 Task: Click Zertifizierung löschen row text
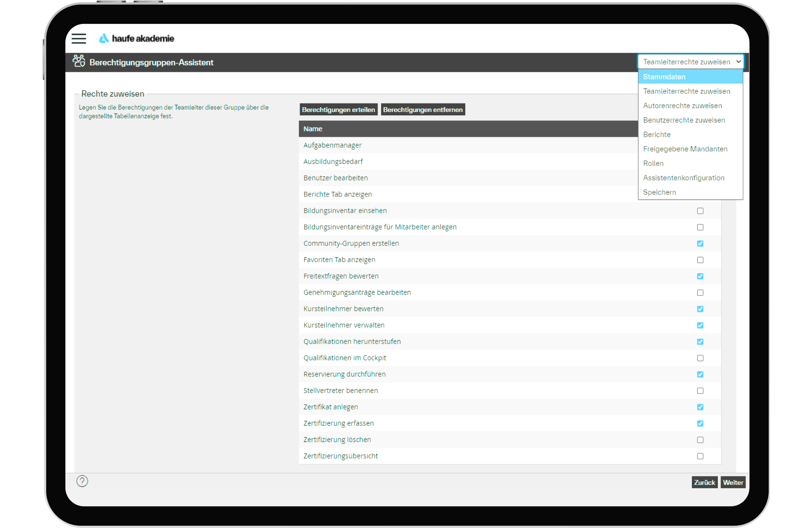[337, 440]
